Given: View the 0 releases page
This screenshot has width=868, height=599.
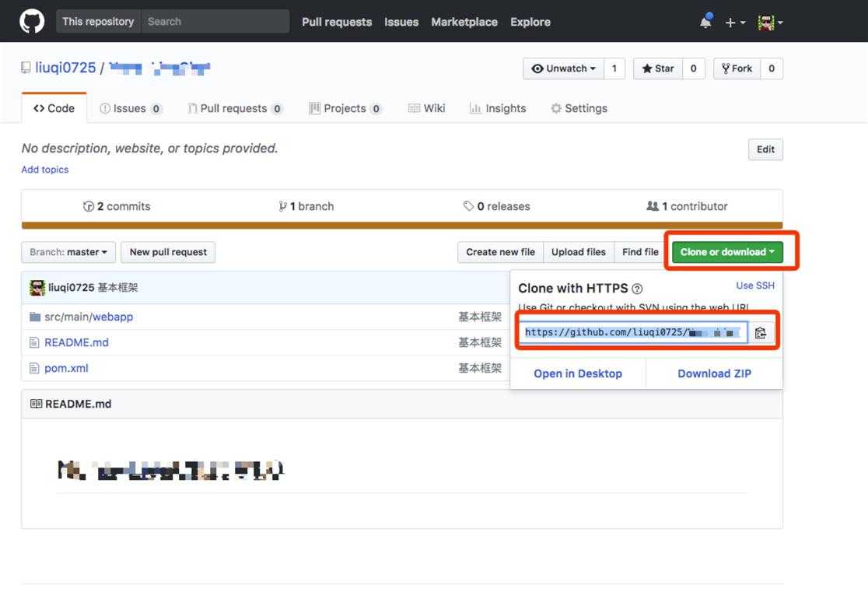Looking at the screenshot, I should point(496,206).
